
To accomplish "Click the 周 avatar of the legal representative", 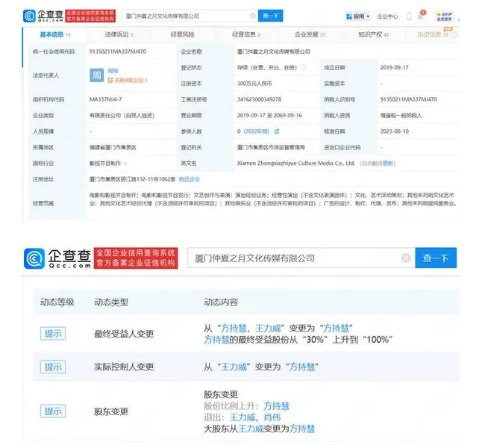I will pyautogui.click(x=96, y=75).
